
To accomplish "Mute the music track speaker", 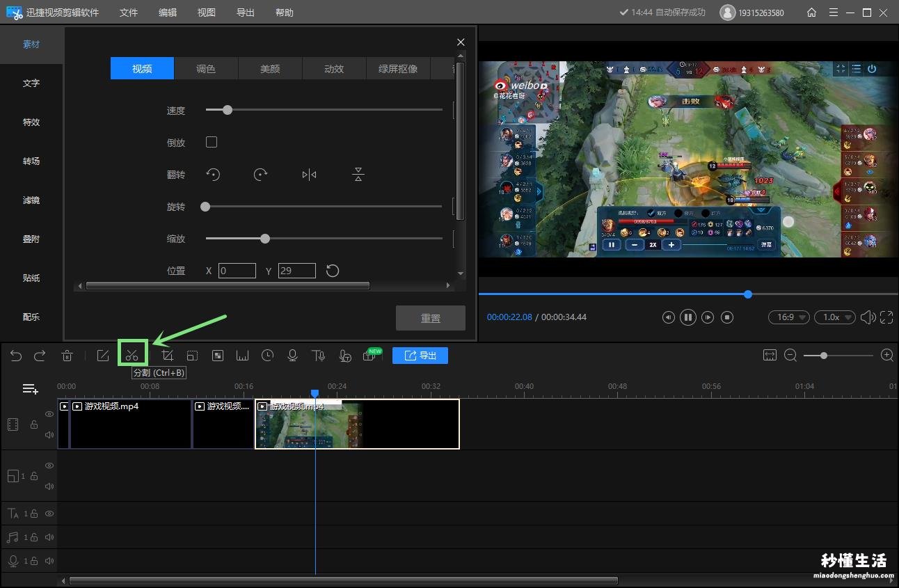I will coord(49,537).
